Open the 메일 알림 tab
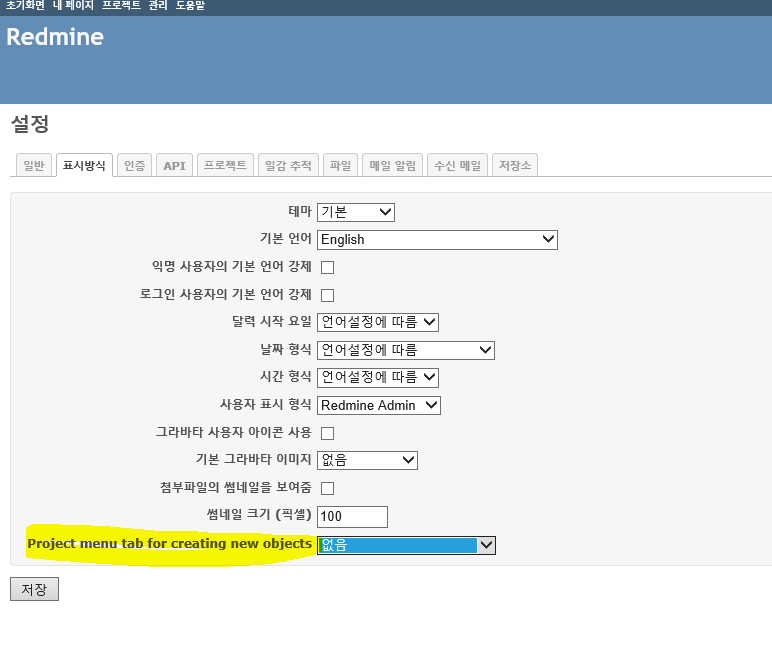This screenshot has height=663, width=772. [x=392, y=166]
